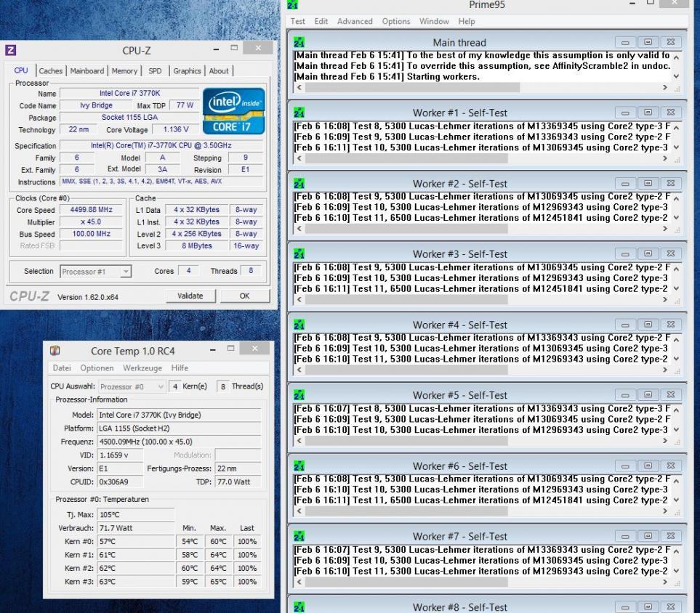Open the Optionen menu in Core Temp
This screenshot has height=613, width=700.
97,368
